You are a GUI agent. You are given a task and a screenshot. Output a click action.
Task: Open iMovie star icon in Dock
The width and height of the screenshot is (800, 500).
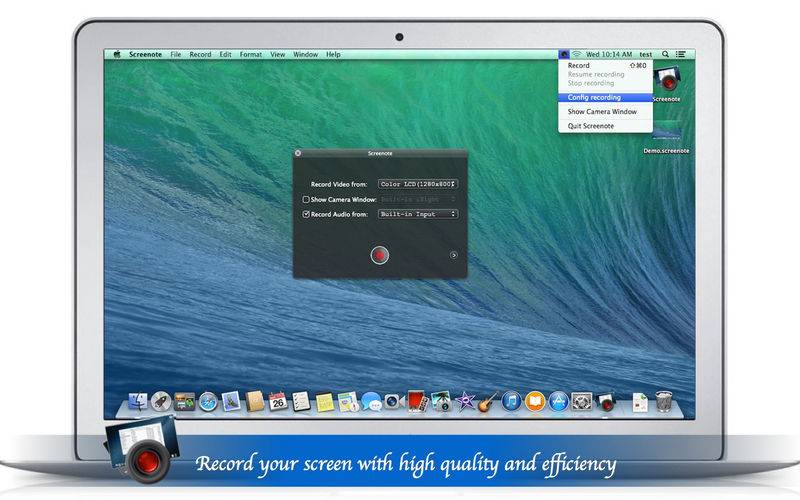click(464, 402)
